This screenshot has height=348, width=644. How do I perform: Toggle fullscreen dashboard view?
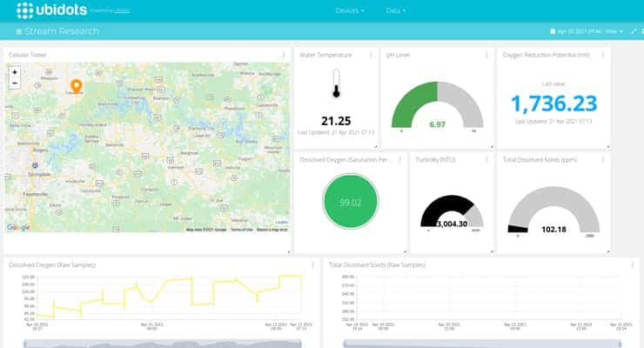pos(634,31)
